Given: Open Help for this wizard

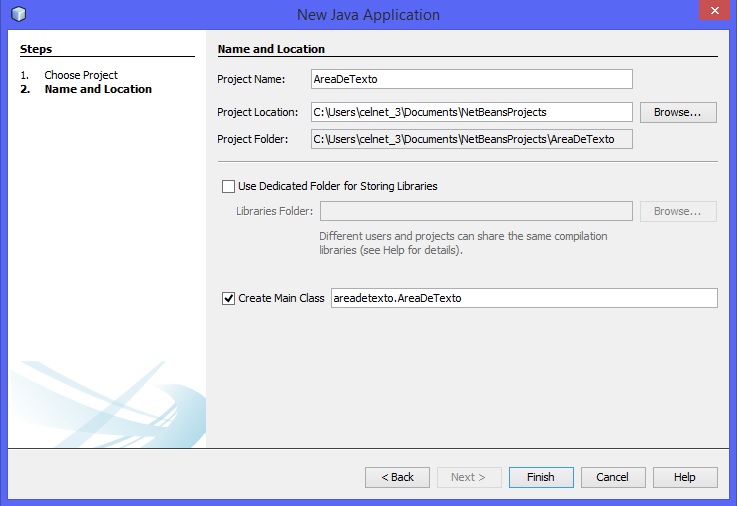Looking at the screenshot, I should click(685, 477).
